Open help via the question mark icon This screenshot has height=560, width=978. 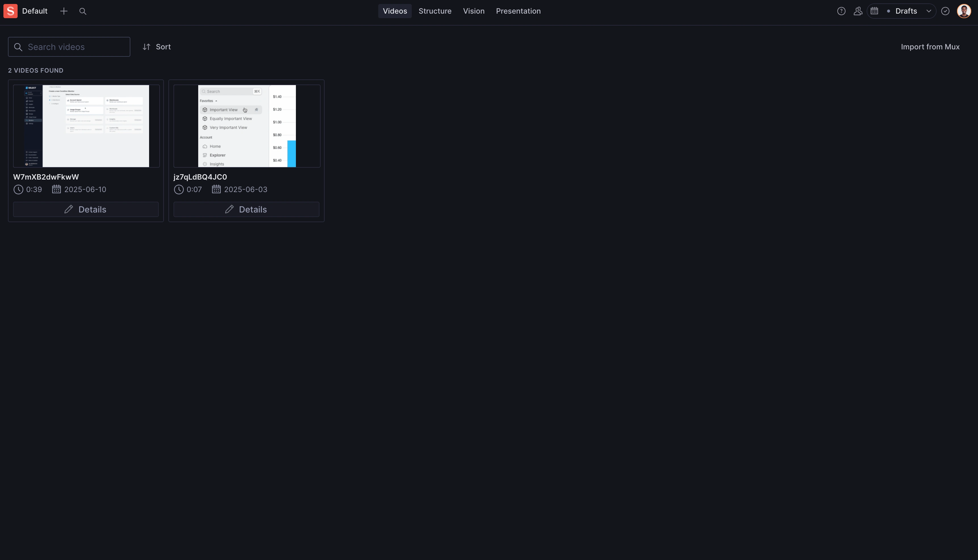click(841, 11)
